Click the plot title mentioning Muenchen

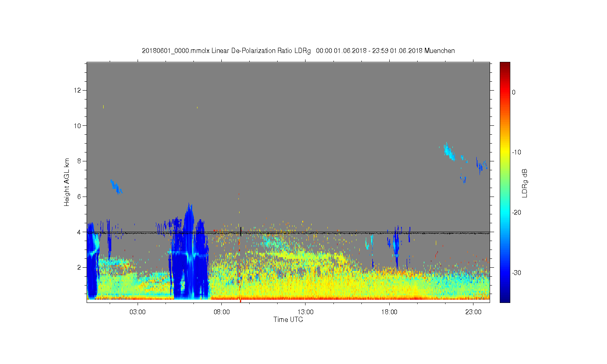(298, 51)
